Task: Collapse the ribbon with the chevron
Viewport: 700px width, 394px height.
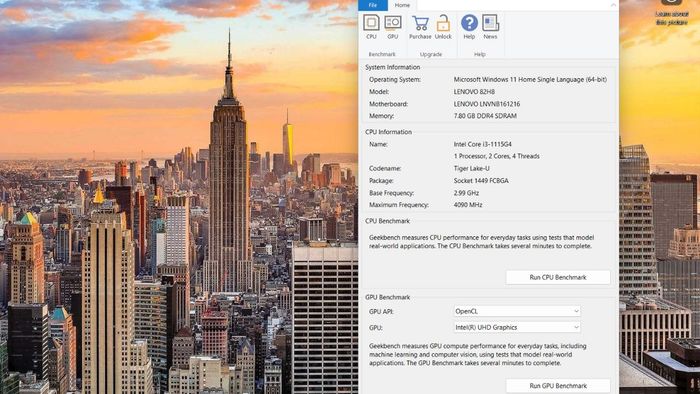Action: pos(613,5)
